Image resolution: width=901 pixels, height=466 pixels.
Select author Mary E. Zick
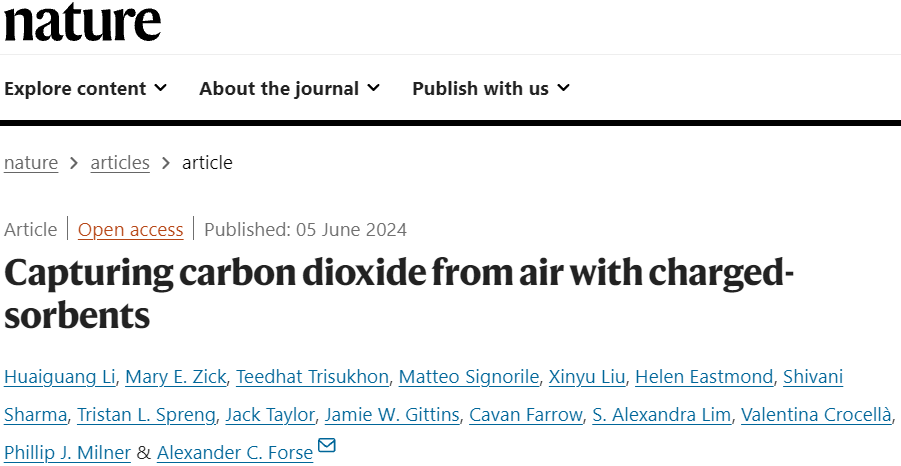click(x=176, y=377)
